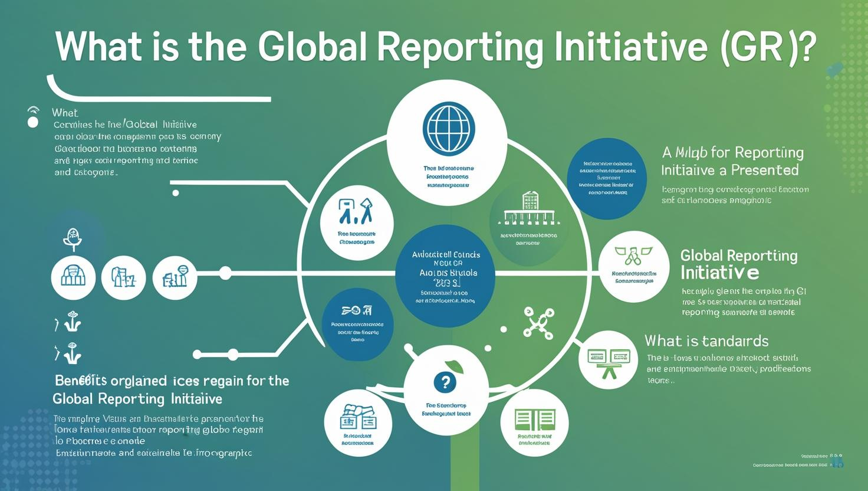
Task: Click the What is tandards heading
Action: click(x=706, y=341)
